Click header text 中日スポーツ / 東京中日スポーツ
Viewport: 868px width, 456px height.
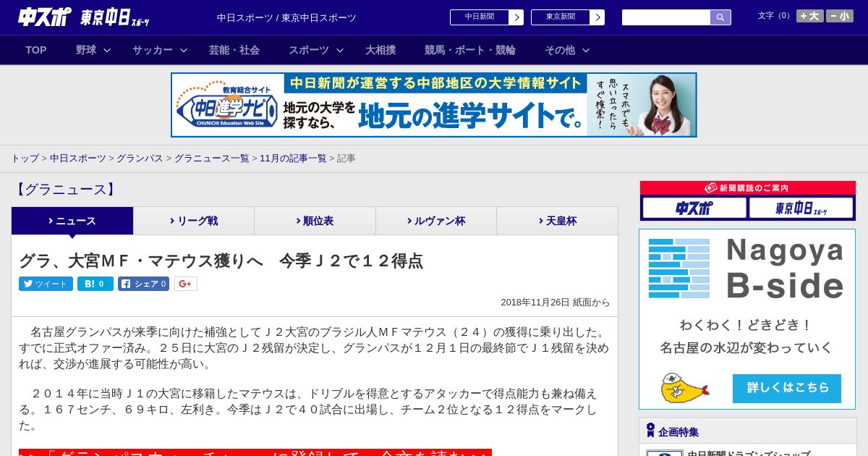click(x=286, y=17)
